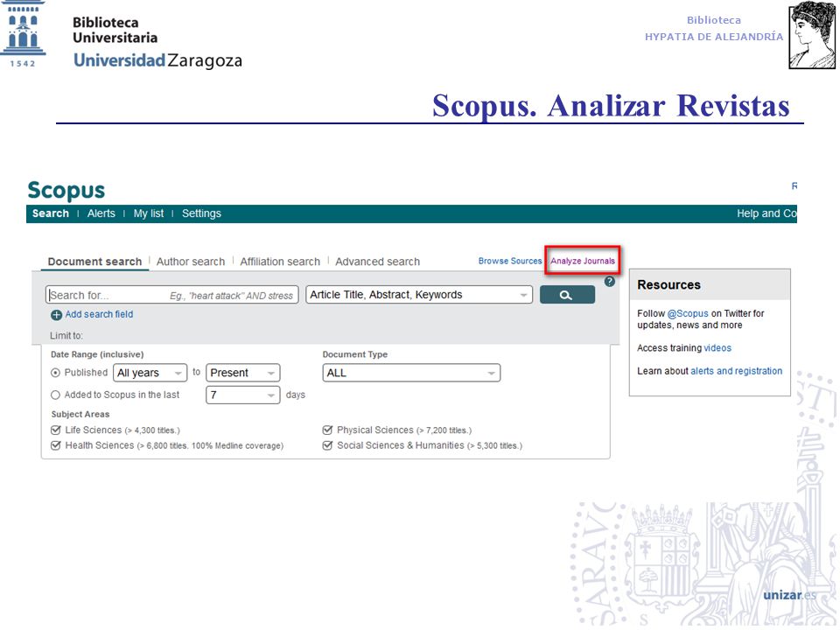
Task: Open Article Title, Abstract, Keywords dropdown
Action: (x=419, y=295)
